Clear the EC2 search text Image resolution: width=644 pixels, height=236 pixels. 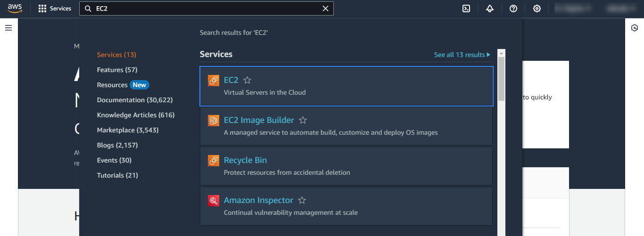325,8
